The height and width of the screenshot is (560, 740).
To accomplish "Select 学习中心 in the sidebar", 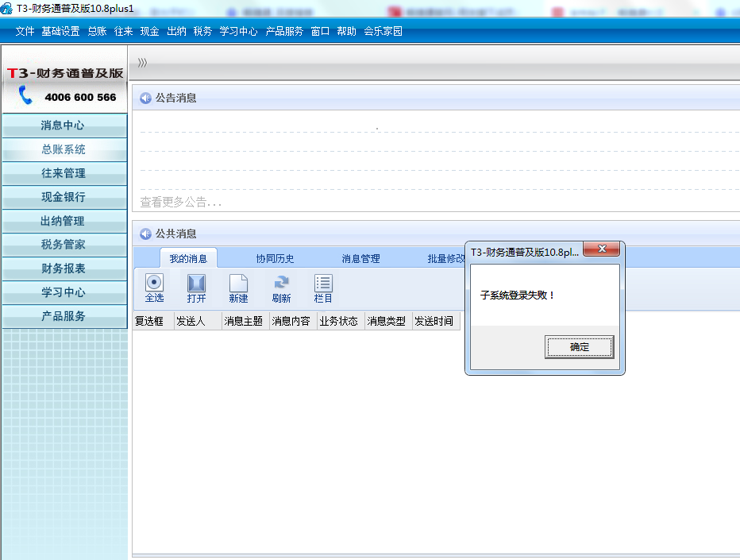I will click(64, 292).
